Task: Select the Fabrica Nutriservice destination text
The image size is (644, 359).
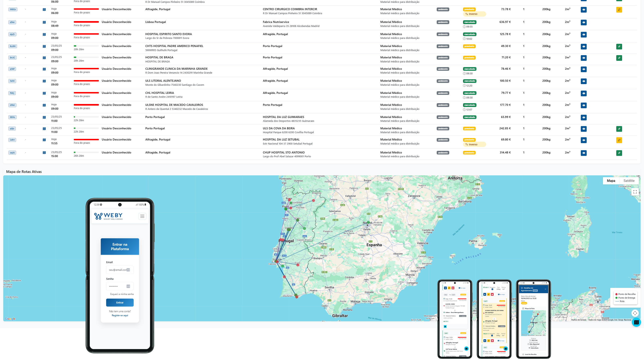Action: click(x=276, y=22)
